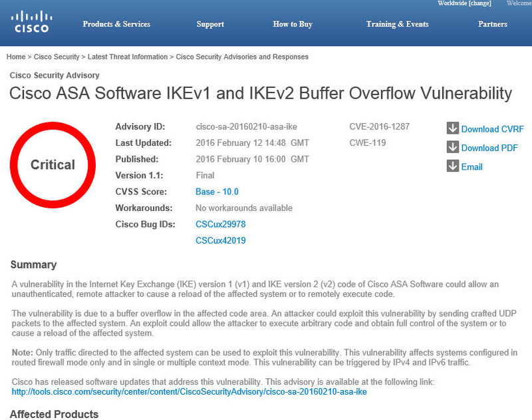Click the Cisco logo
This screenshot has height=420, width=532.
32,22
